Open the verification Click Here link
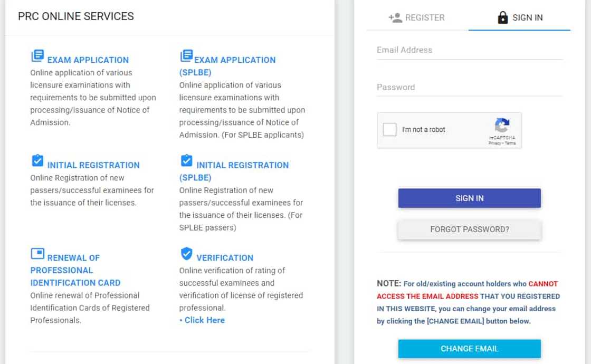The image size is (591, 364). (204, 320)
